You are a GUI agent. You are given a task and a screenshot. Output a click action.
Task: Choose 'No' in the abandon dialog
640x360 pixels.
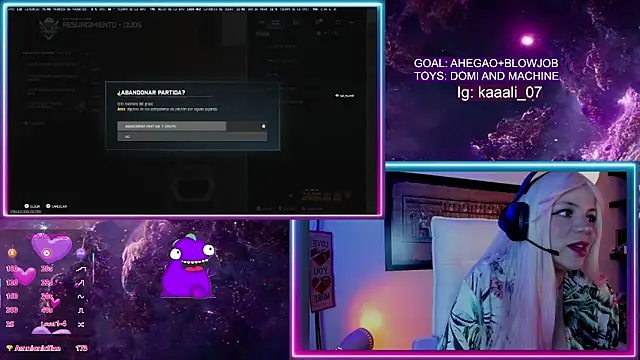coord(192,137)
